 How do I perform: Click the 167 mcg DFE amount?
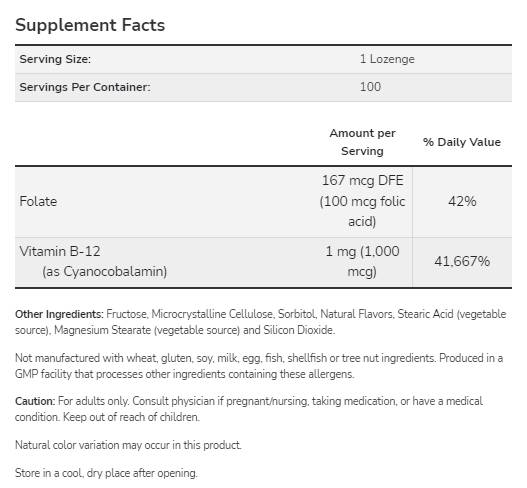pyautogui.click(x=362, y=180)
